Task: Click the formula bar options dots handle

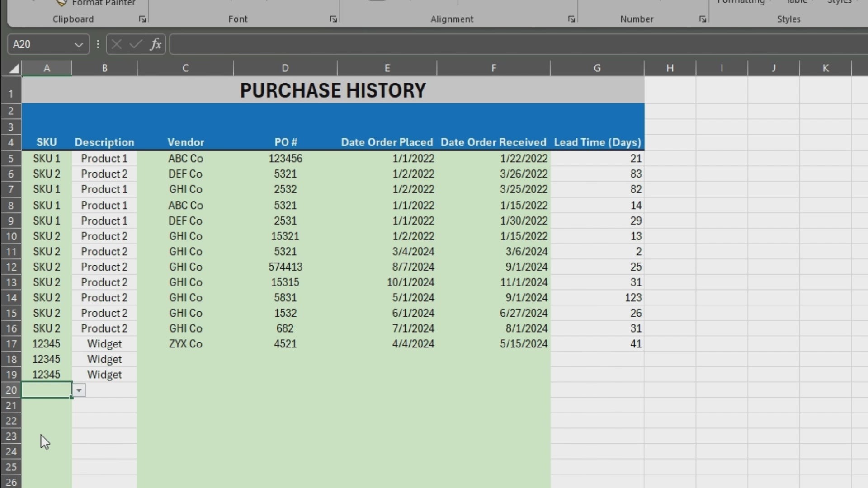Action: (98, 44)
